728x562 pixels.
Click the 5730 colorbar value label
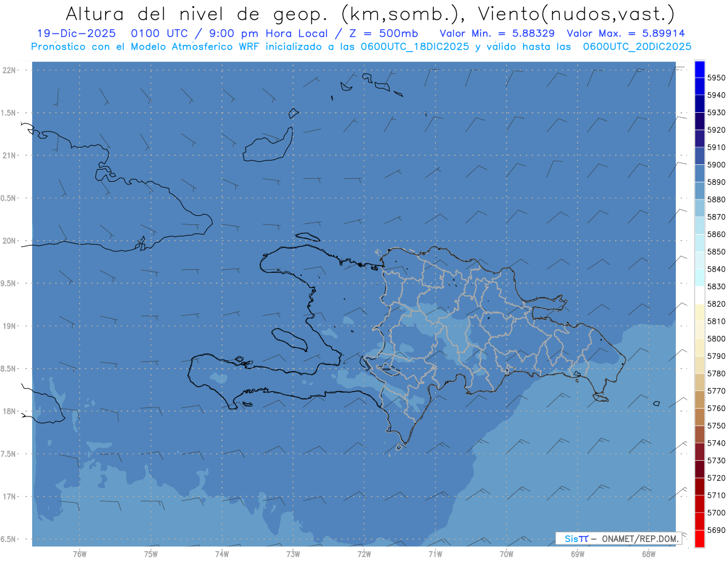pos(716,461)
